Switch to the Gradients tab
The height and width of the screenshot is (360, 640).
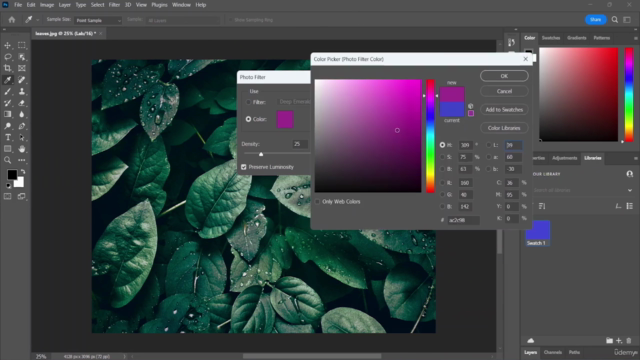(x=576, y=38)
